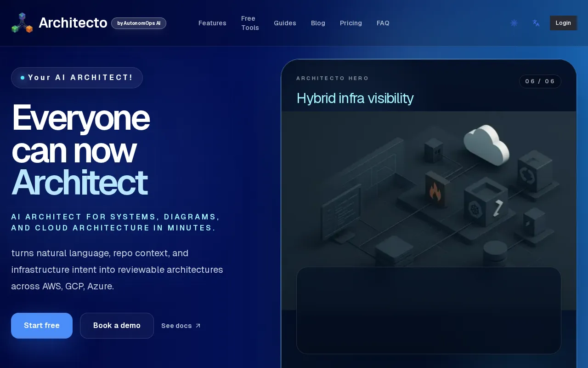Toggle the light/dark theme sun icon
The height and width of the screenshot is (368, 588).
point(514,23)
